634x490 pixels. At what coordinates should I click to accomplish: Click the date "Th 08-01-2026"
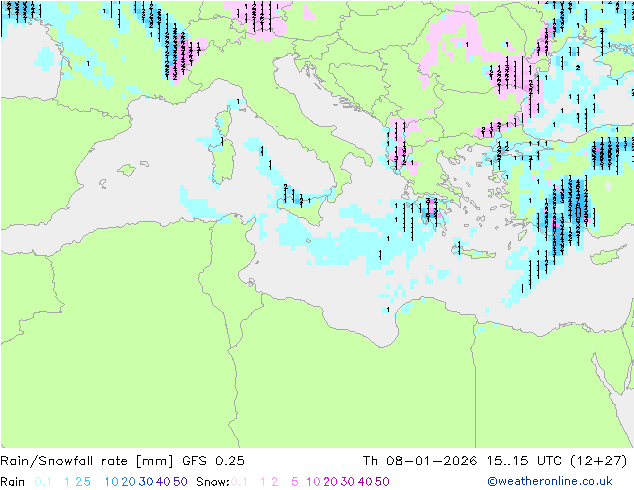coord(420,461)
